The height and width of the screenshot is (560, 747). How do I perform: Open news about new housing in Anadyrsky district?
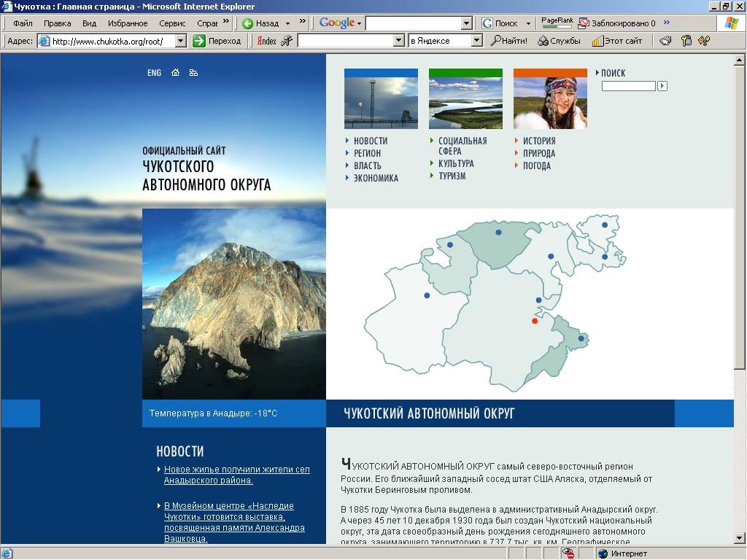(x=237, y=475)
